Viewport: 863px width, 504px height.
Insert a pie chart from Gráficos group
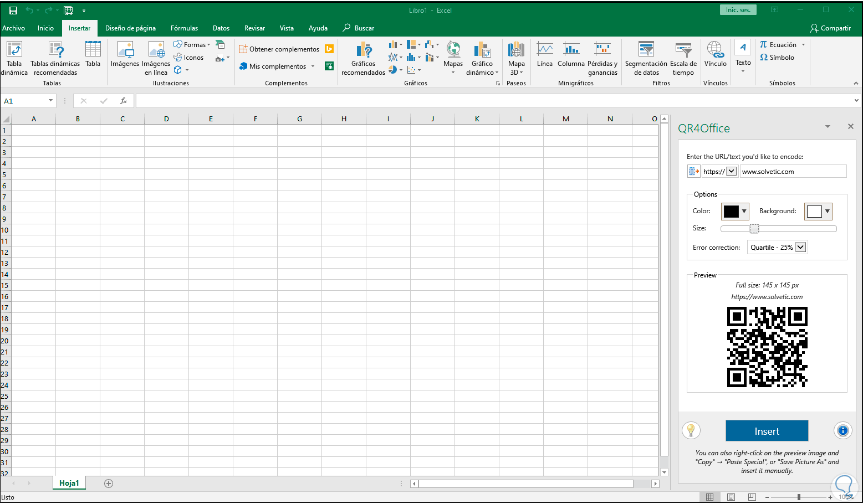[x=393, y=70]
